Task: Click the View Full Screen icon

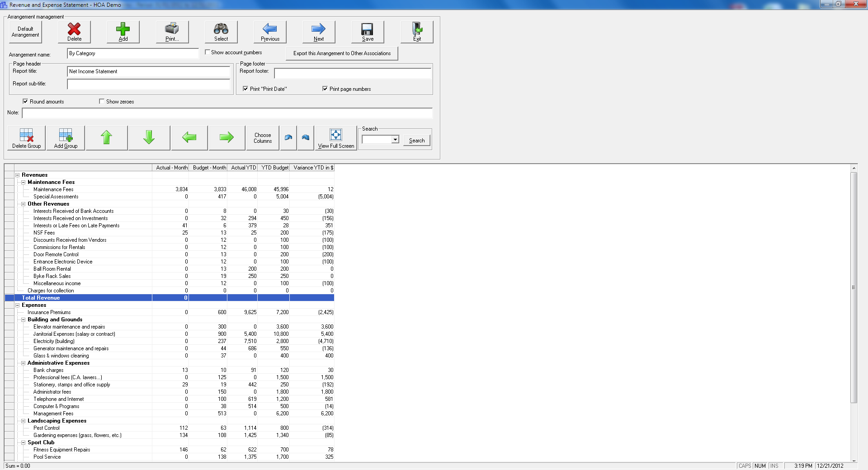Action: point(335,137)
